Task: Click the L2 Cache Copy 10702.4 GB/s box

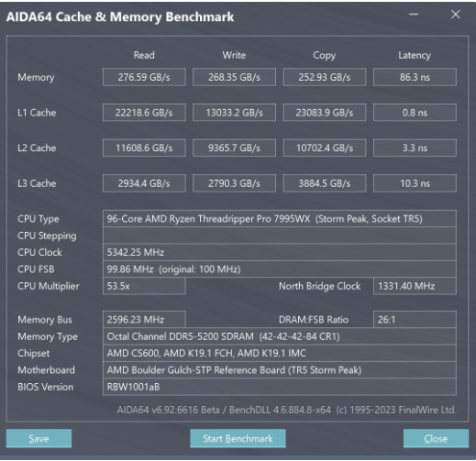Action: [325, 148]
